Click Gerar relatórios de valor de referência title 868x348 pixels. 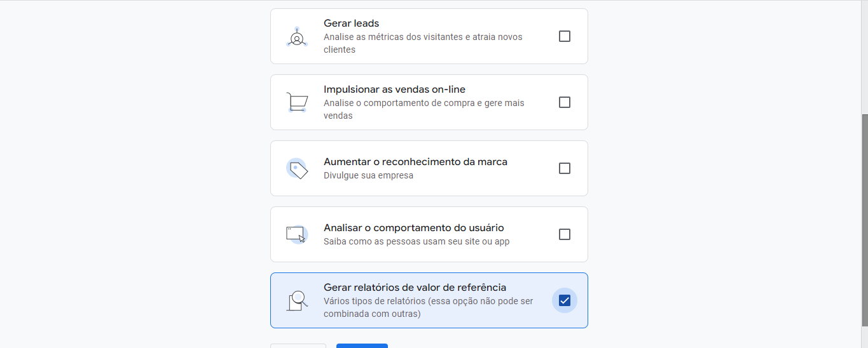click(415, 288)
